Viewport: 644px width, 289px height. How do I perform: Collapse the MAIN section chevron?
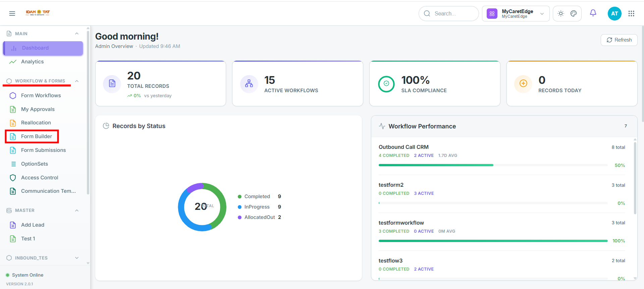(77, 34)
